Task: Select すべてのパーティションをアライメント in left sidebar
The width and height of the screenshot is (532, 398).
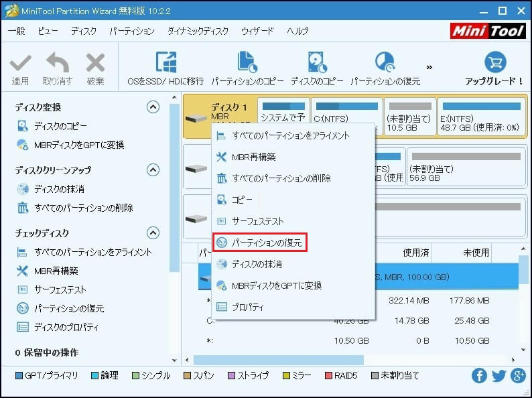Action: pyautogui.click(x=93, y=252)
